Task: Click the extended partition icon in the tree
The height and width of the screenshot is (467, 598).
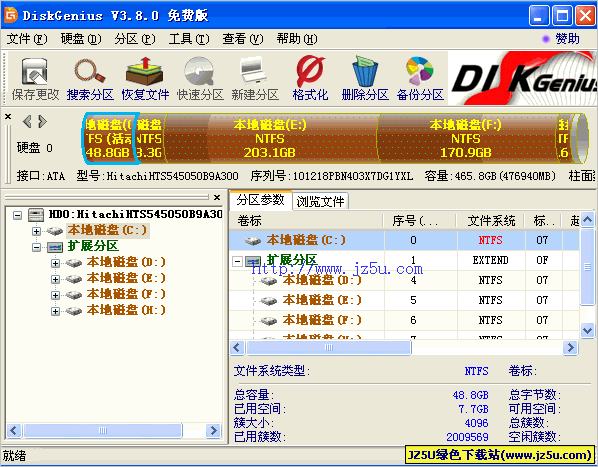Action: [55, 247]
